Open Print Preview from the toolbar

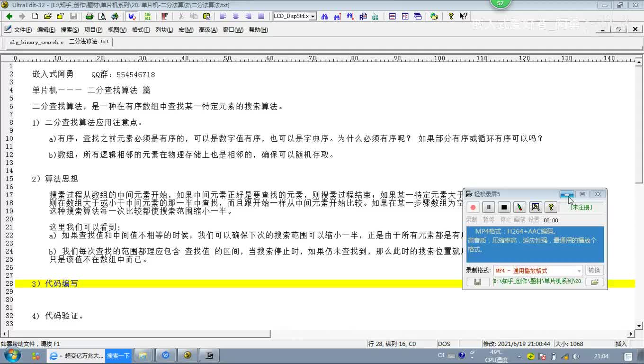click(x=102, y=16)
